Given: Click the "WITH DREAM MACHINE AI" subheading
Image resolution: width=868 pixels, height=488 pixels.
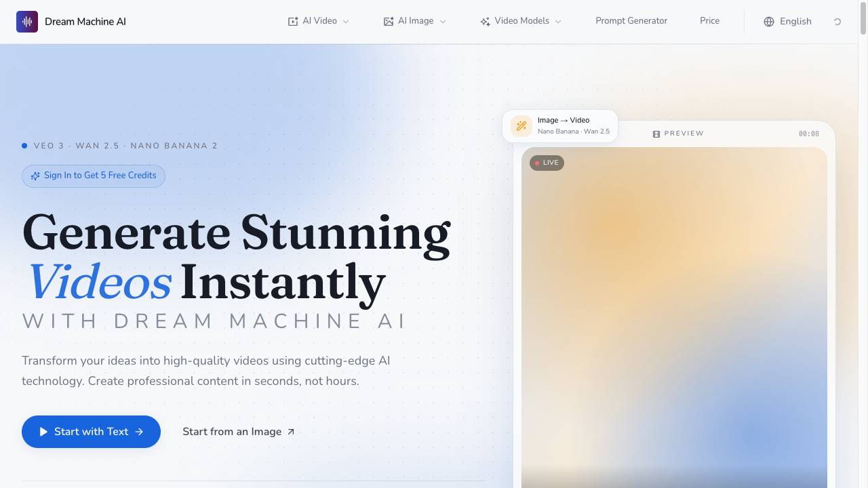Looking at the screenshot, I should tap(214, 321).
